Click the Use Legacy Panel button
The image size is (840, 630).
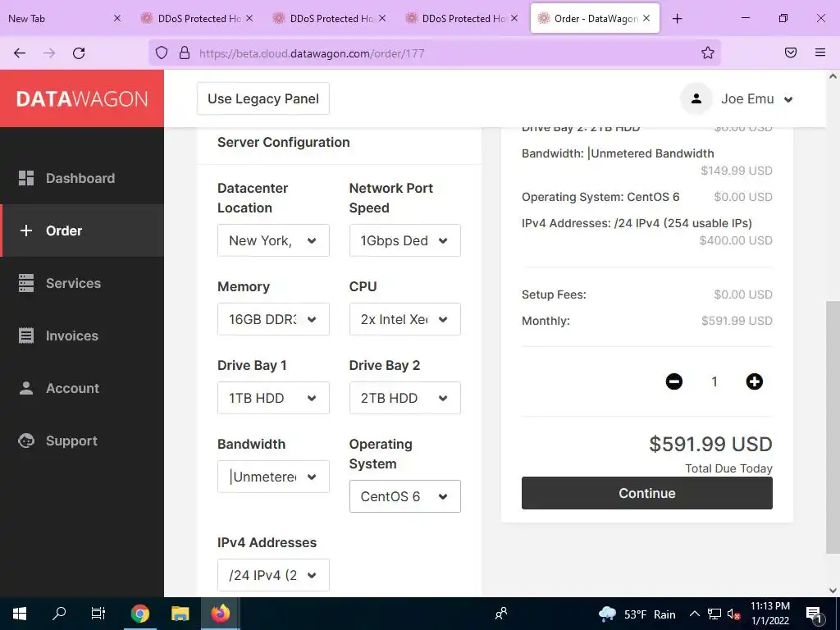(263, 98)
